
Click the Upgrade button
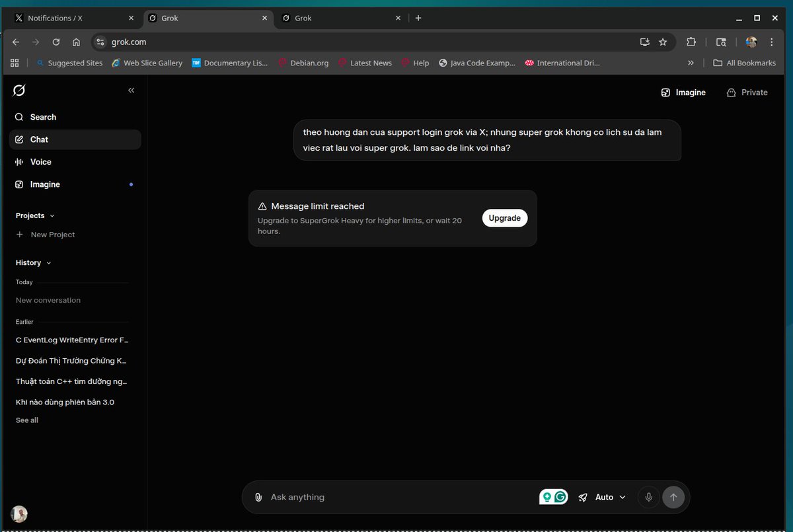(505, 218)
